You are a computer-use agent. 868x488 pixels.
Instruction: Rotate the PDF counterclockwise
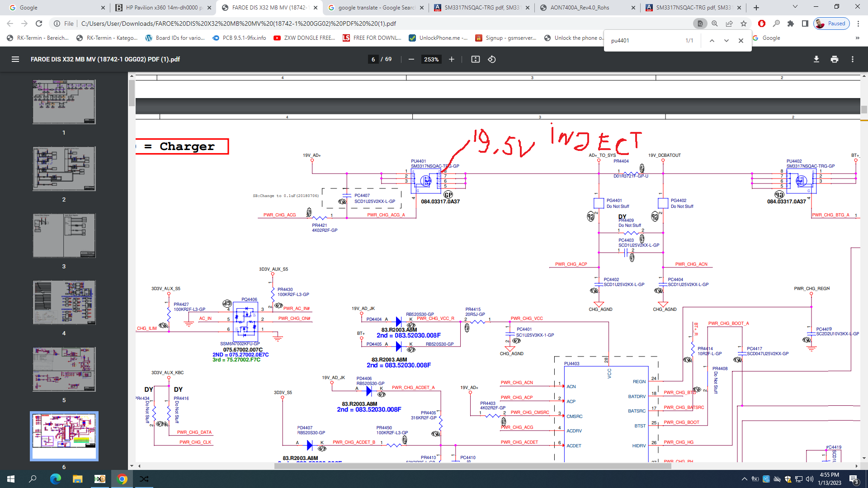[x=492, y=59]
